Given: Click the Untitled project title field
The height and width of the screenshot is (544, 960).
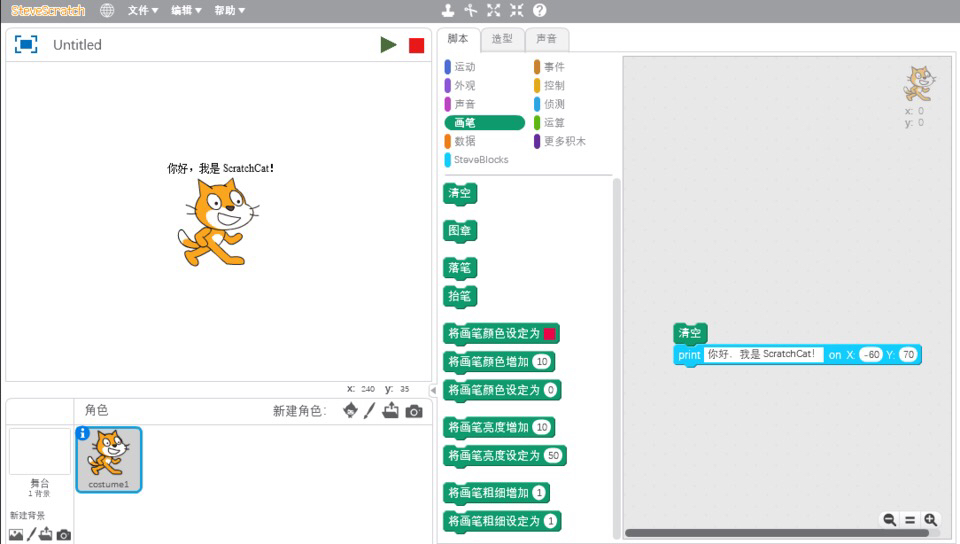Looking at the screenshot, I should pos(78,45).
